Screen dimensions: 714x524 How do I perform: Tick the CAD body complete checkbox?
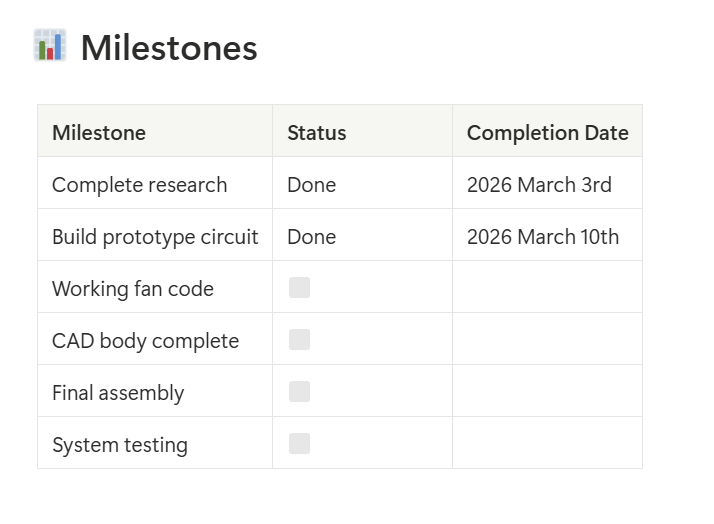click(x=299, y=340)
